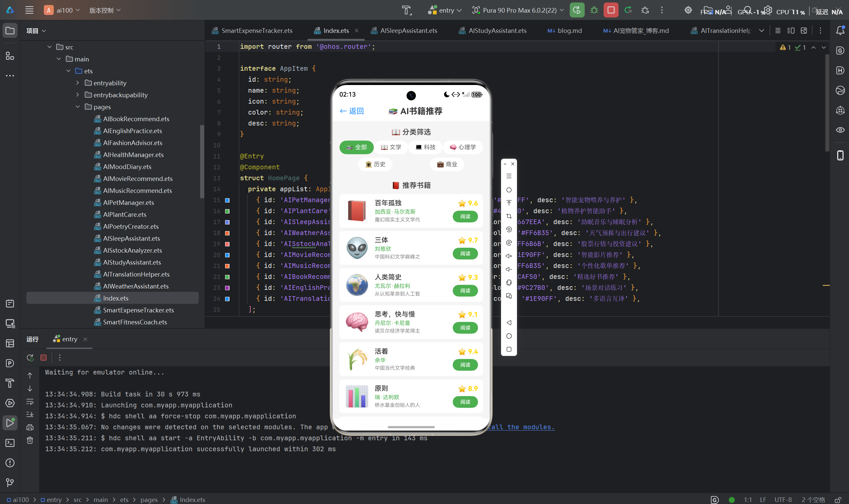The image size is (849, 504).
Task: Stop the running app with red square
Action: (x=611, y=10)
